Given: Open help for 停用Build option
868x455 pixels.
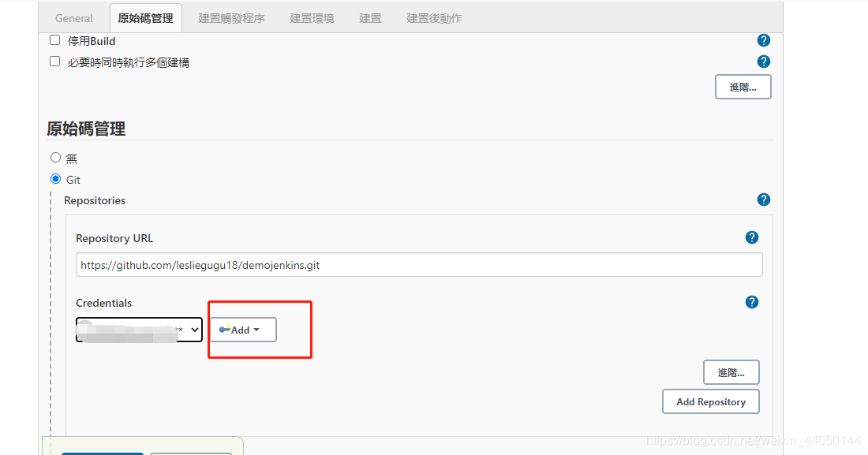Looking at the screenshot, I should 763,40.
